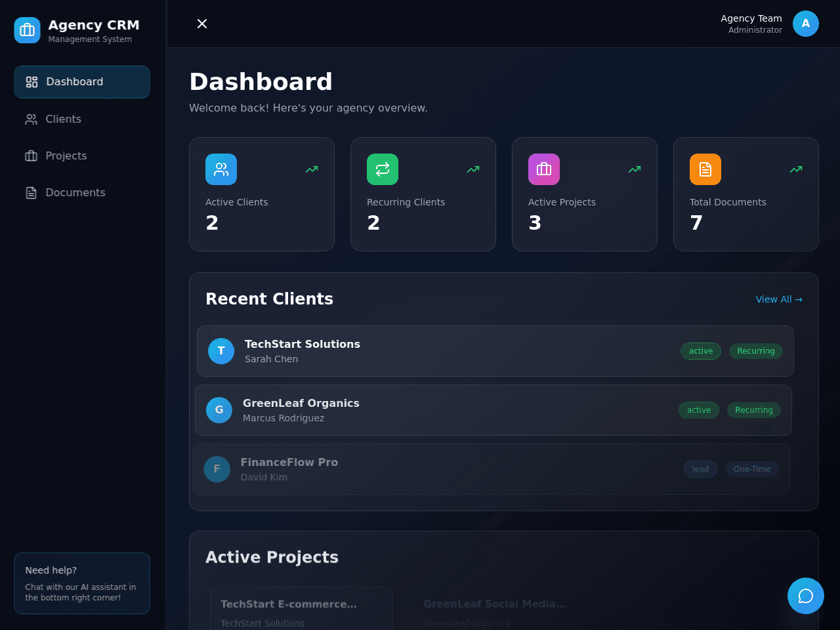Click the 'lead' badge on FinanceFlow Pro
Image resolution: width=840 pixels, height=630 pixels.
pyautogui.click(x=701, y=469)
